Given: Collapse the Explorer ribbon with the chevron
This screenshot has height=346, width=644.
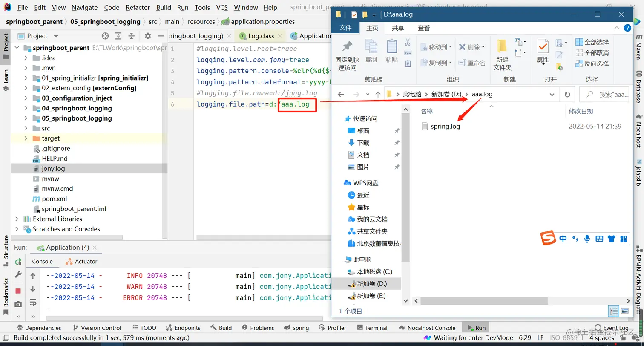Looking at the screenshot, I should click(x=616, y=28).
